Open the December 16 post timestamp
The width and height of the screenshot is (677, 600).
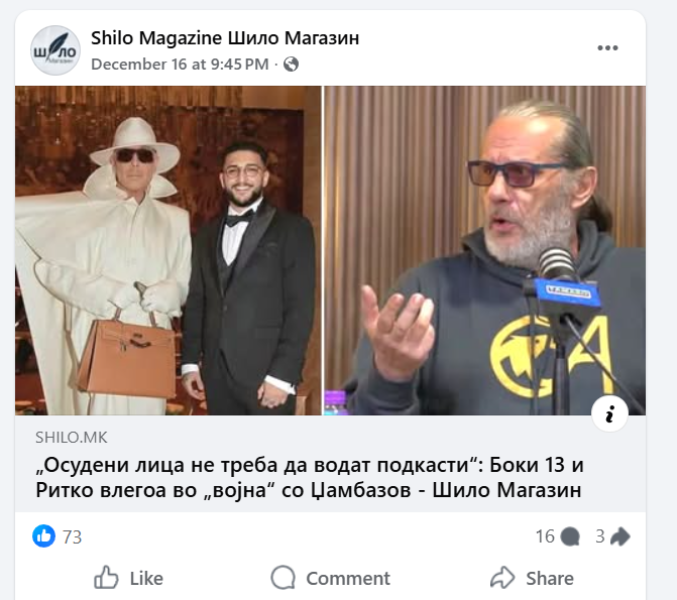click(180, 64)
